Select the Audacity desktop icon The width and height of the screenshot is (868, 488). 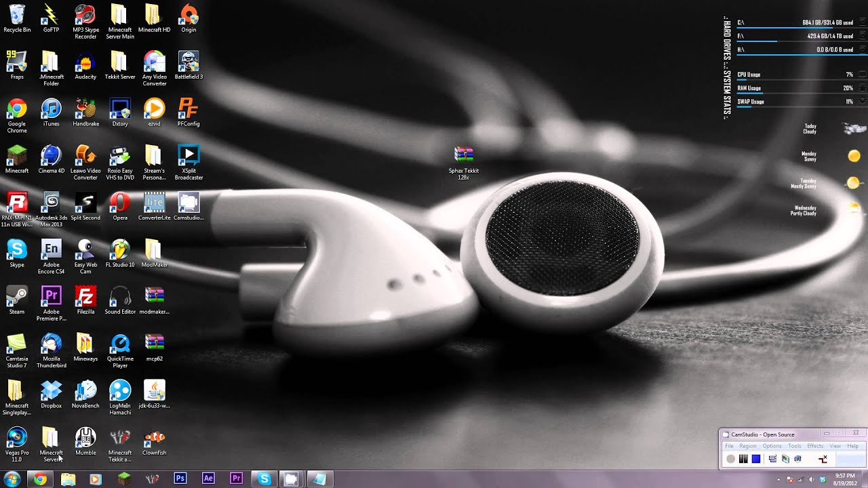(x=85, y=66)
